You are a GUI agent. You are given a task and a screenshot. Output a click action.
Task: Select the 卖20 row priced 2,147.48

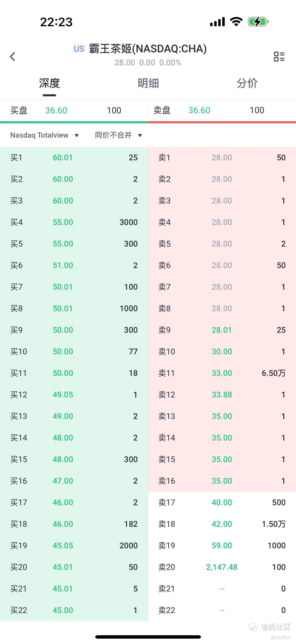[x=222, y=567]
